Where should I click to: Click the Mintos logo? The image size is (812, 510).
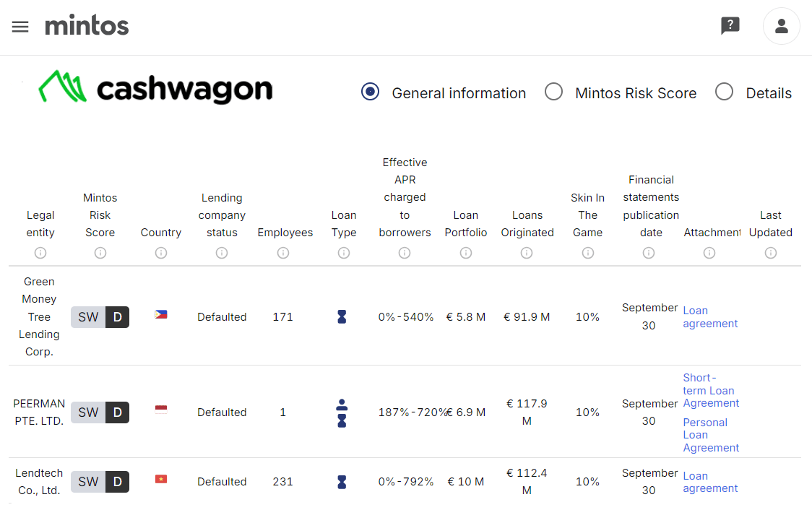pos(87,25)
